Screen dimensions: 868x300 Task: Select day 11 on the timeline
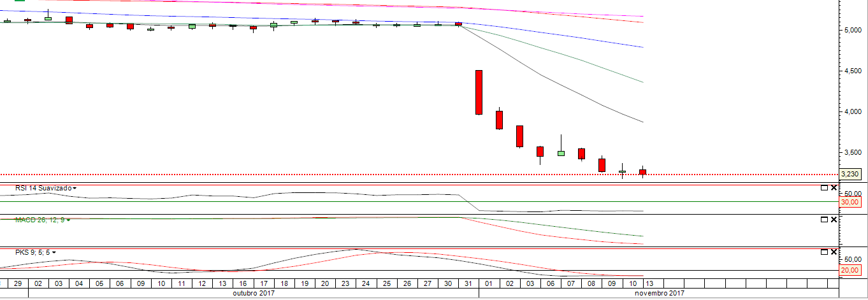[182, 283]
